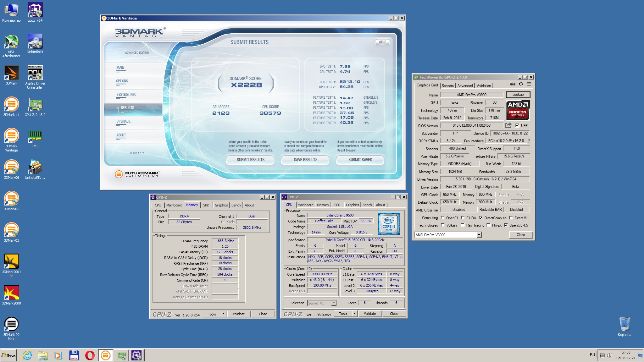This screenshot has width=644, height=362.
Task: Click the BIOS export share icon
Action: tap(508, 125)
